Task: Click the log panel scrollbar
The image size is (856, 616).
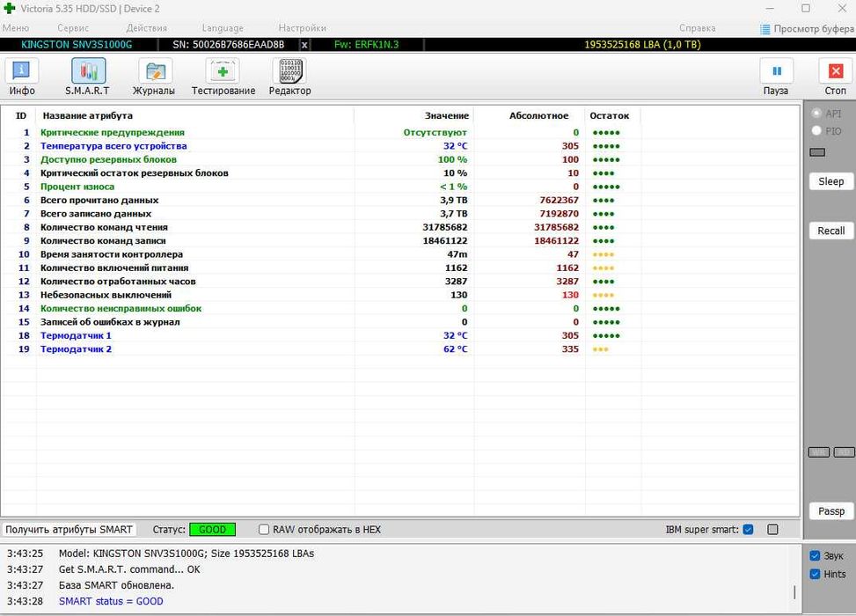Action: point(794,591)
